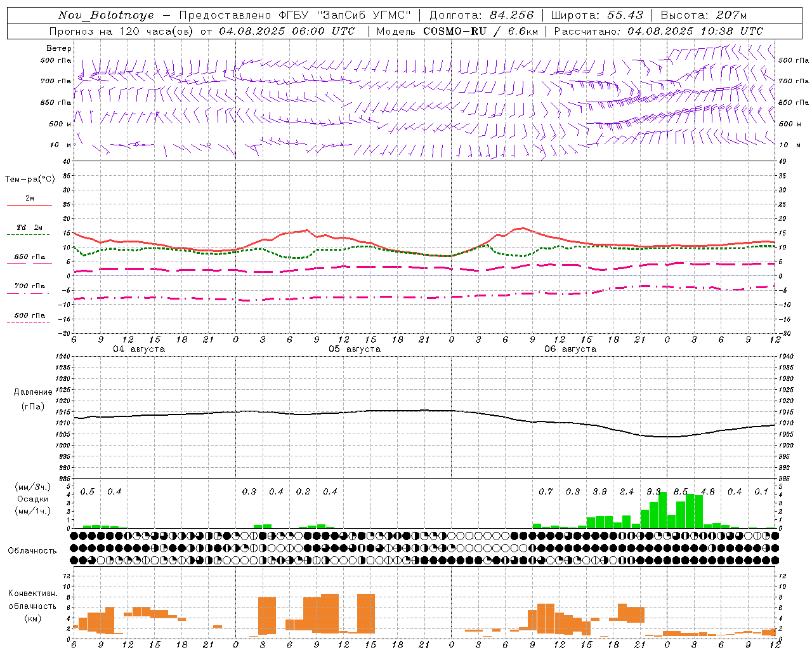The height and width of the screenshot is (650, 812).
Task: Click the '(мм/3ч.)' precipitation unit label
Action: click(x=32, y=487)
